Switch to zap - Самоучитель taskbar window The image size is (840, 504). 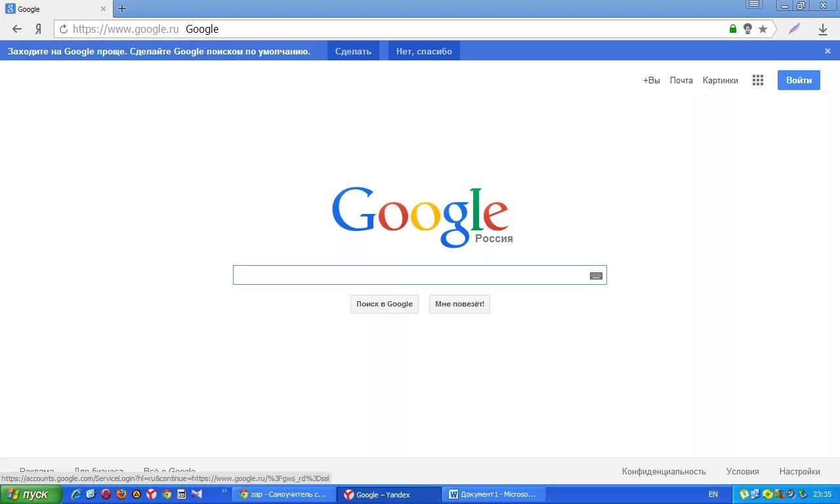(x=283, y=495)
